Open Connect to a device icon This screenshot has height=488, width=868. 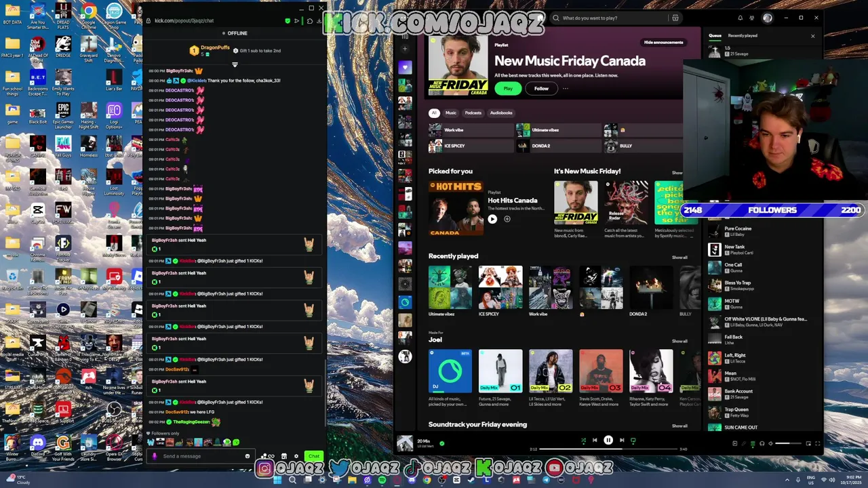762,444
